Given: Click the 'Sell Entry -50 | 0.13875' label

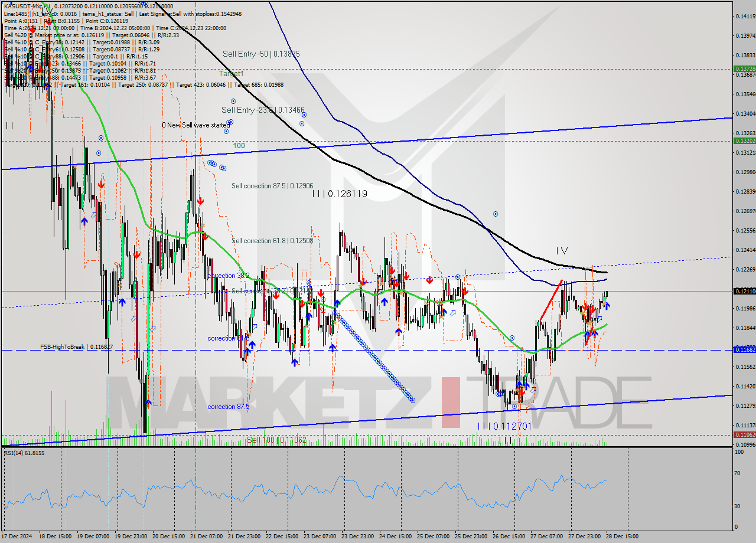Looking at the screenshot, I should tap(261, 54).
